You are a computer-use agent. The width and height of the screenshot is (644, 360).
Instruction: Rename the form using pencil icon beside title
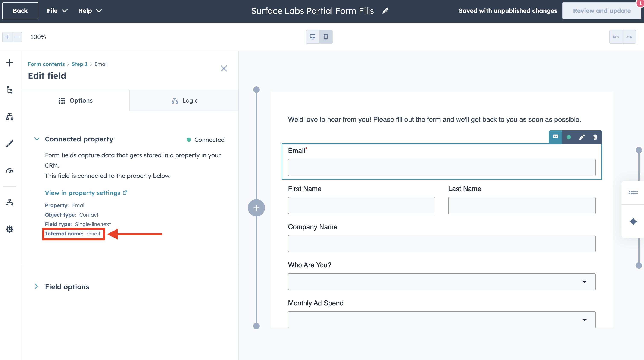385,10
